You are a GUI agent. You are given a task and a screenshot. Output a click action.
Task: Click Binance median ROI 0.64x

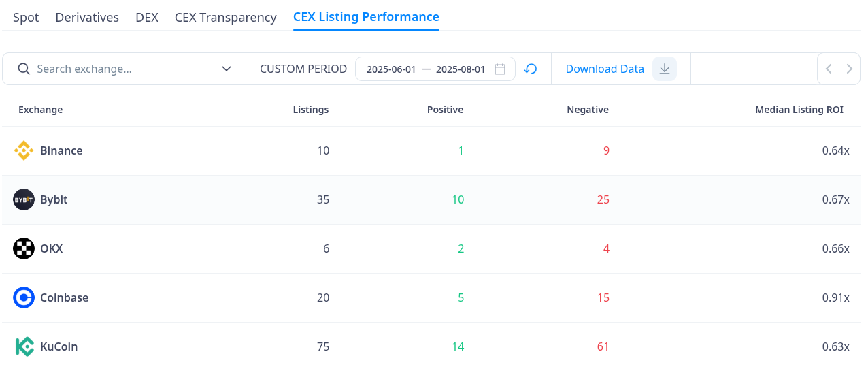(835, 150)
